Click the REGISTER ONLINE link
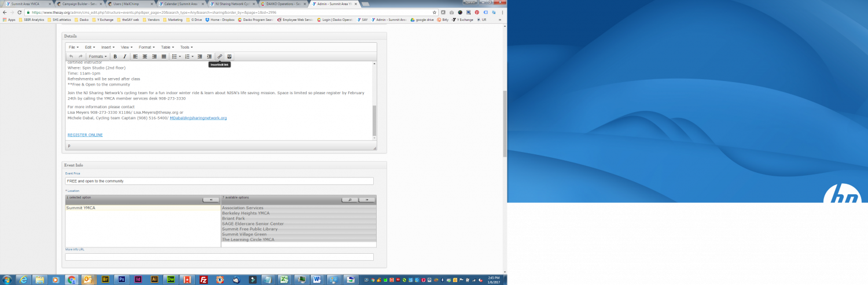868x285 pixels. (x=85, y=135)
